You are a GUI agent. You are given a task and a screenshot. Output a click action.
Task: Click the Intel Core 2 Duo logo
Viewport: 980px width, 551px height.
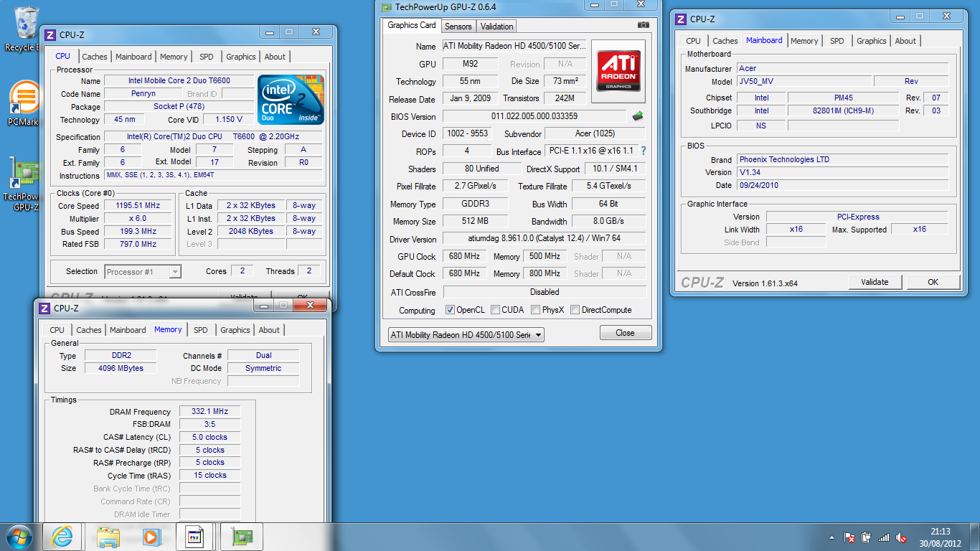(291, 99)
